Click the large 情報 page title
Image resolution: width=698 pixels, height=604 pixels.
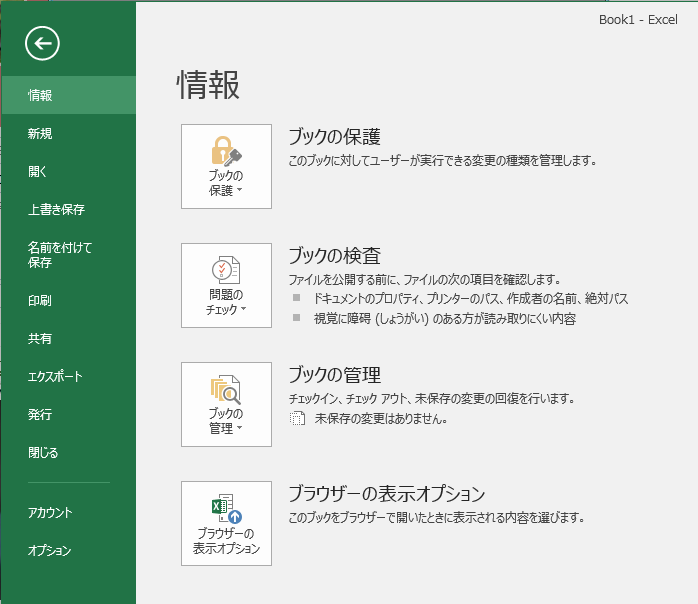[208, 85]
